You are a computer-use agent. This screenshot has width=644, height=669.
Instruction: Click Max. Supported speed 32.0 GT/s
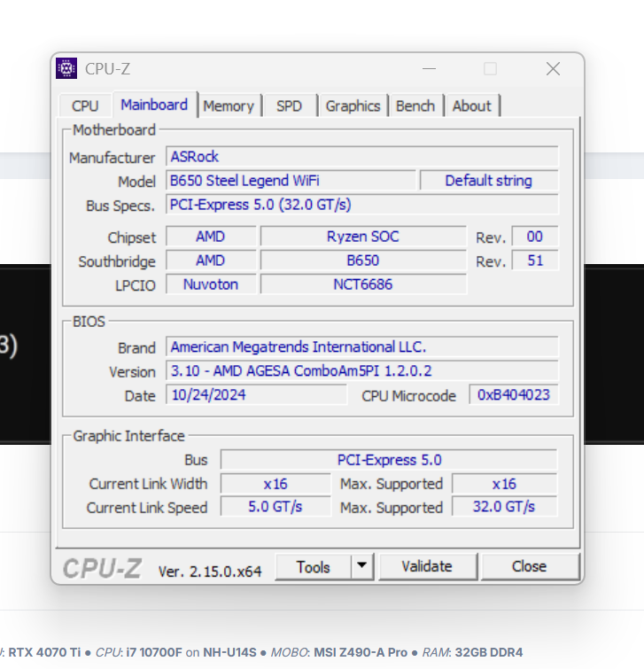pos(504,507)
